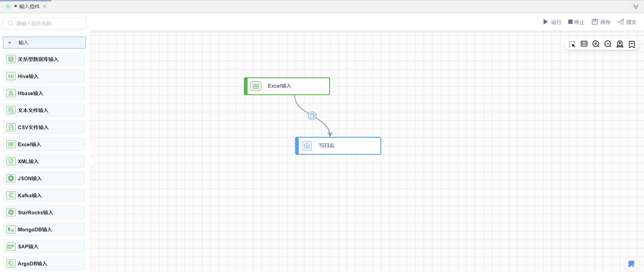Click the locate node pin icon
Viewport: 644px width, 272px height.
point(620,44)
